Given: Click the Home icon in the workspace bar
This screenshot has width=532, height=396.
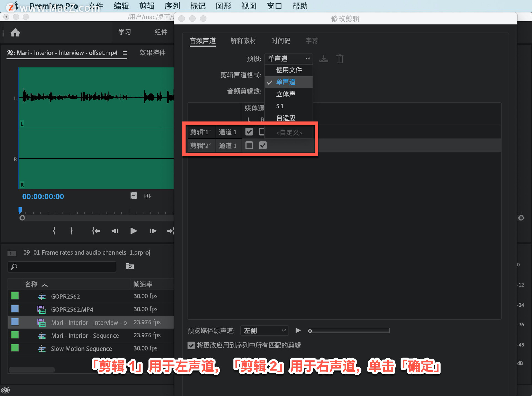Looking at the screenshot, I should 15,33.
